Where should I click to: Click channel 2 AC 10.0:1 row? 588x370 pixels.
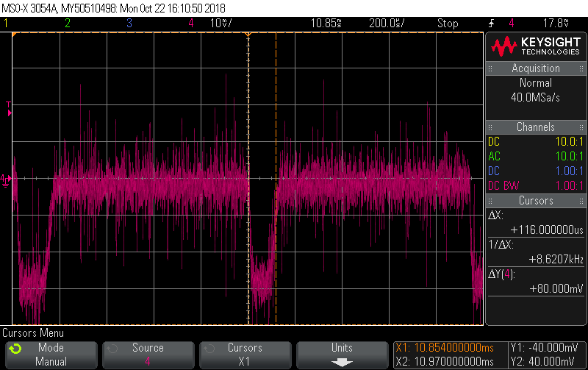[536, 157]
